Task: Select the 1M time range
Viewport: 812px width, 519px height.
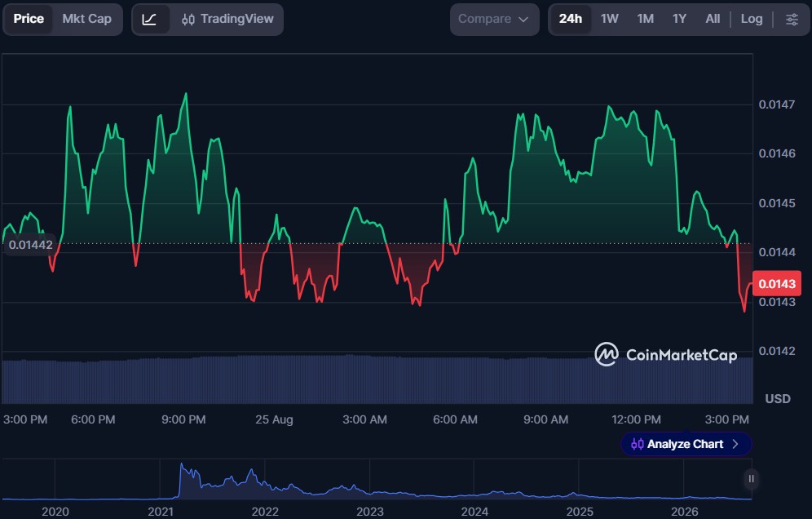Action: coord(645,20)
